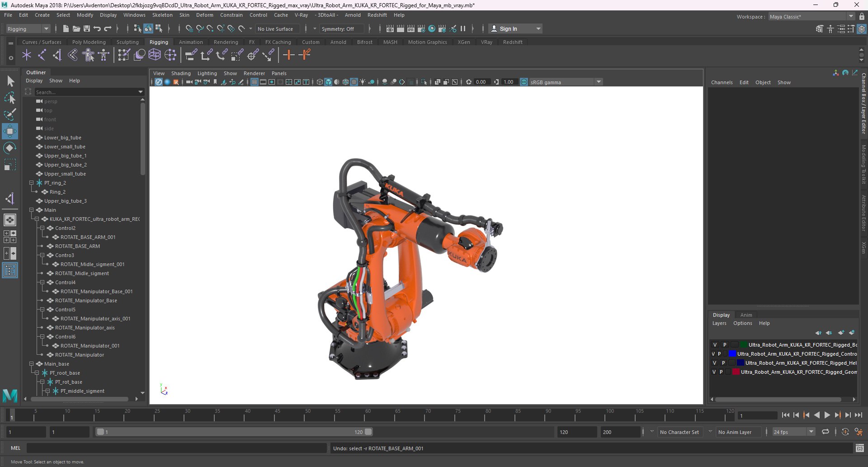The image size is (868, 467).
Task: Undo the last action from the status line
Action: tap(97, 29)
